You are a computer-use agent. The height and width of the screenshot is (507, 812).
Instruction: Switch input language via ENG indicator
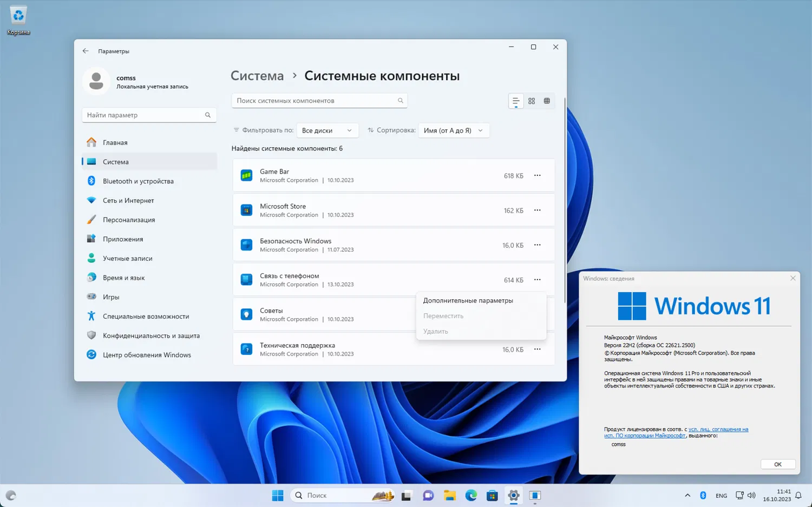[721, 496]
